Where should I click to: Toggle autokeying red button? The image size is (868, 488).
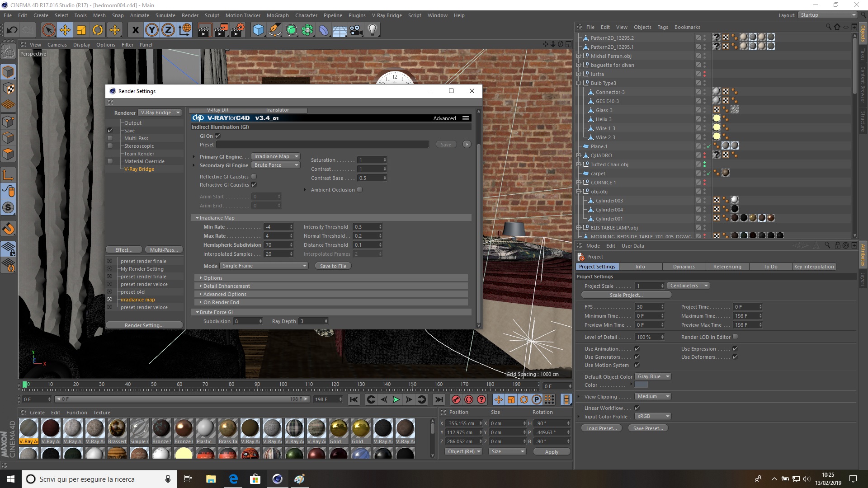point(469,399)
